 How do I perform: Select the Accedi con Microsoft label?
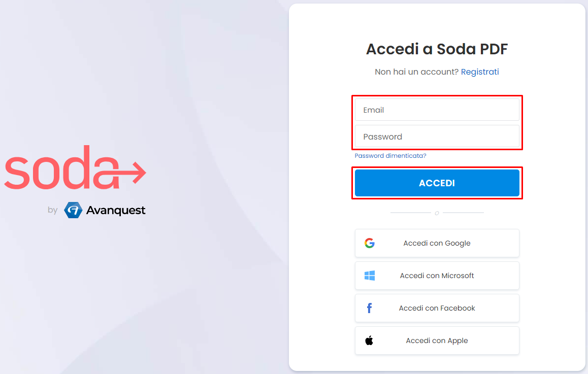pos(437,276)
